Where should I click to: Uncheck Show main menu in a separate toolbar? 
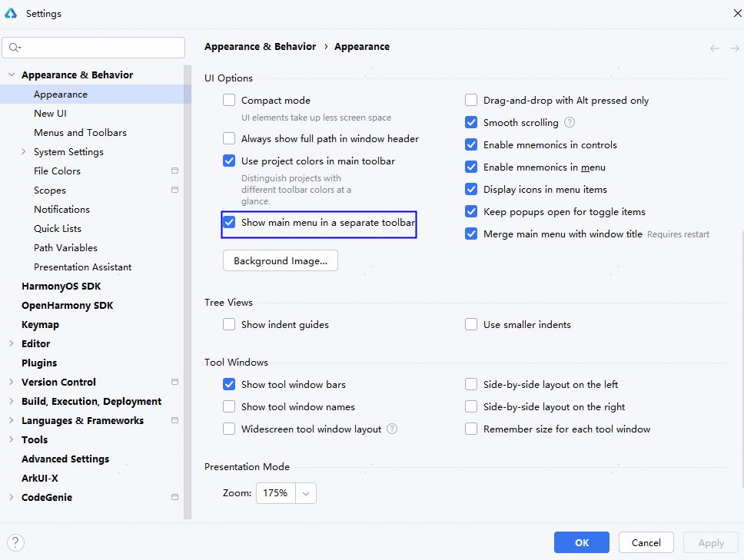coord(229,223)
